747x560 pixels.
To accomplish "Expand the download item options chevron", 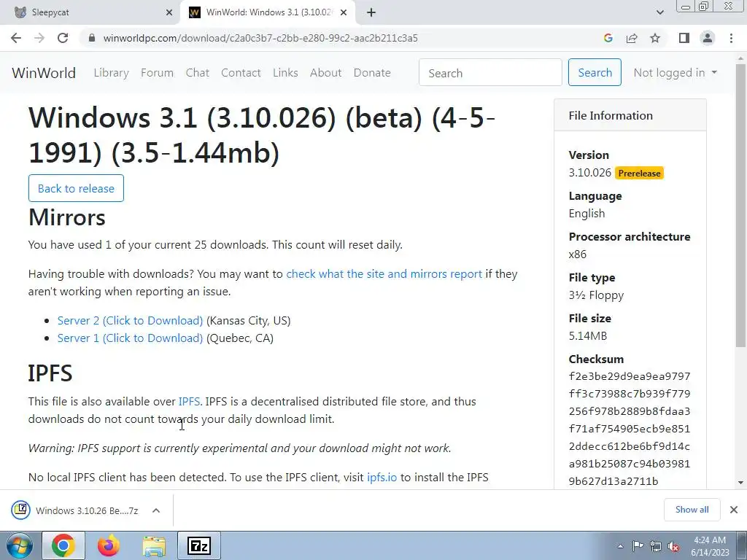I will coord(156,510).
